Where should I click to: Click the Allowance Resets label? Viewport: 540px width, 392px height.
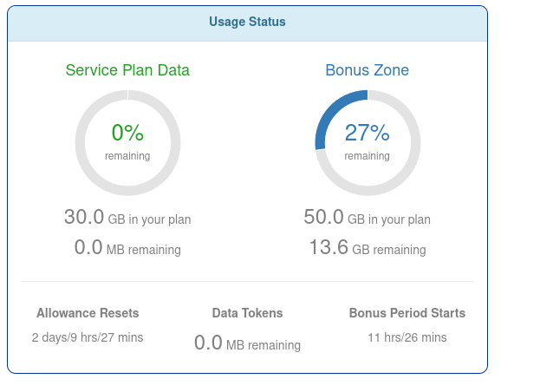pos(88,313)
